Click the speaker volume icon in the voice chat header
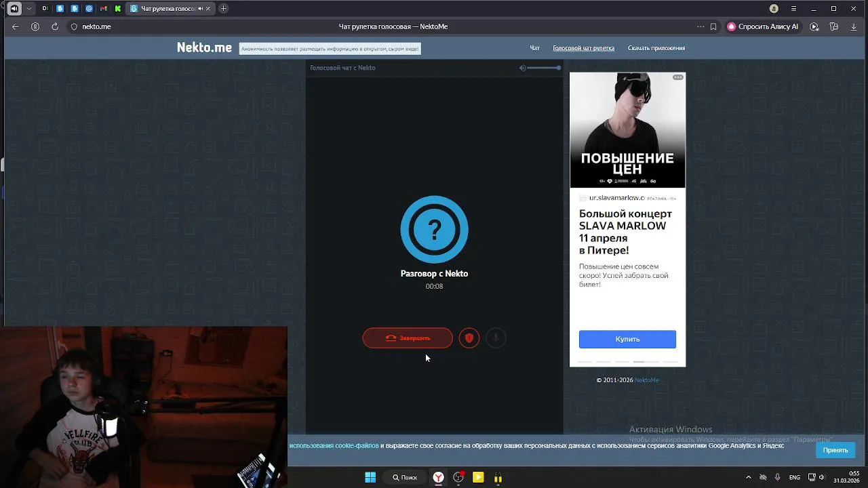The height and width of the screenshot is (488, 868). [x=522, y=68]
